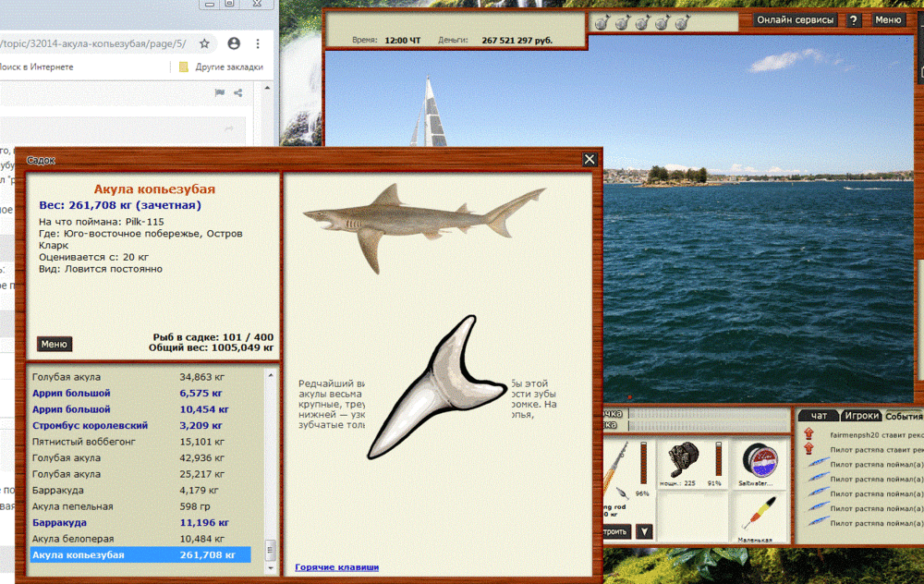The height and width of the screenshot is (584, 924).
Task: Click the Меню button in the keepnet panel
Action: pos(55,344)
